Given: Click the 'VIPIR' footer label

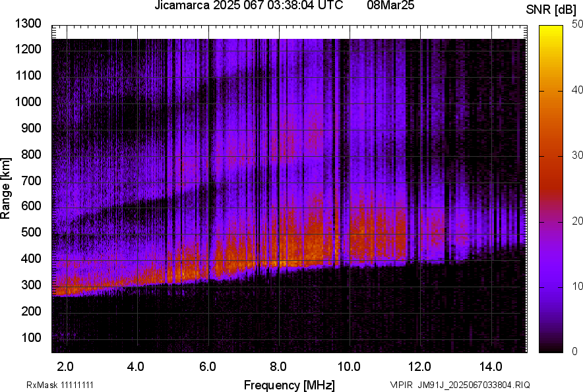Looking at the screenshot, I should 402,385.
